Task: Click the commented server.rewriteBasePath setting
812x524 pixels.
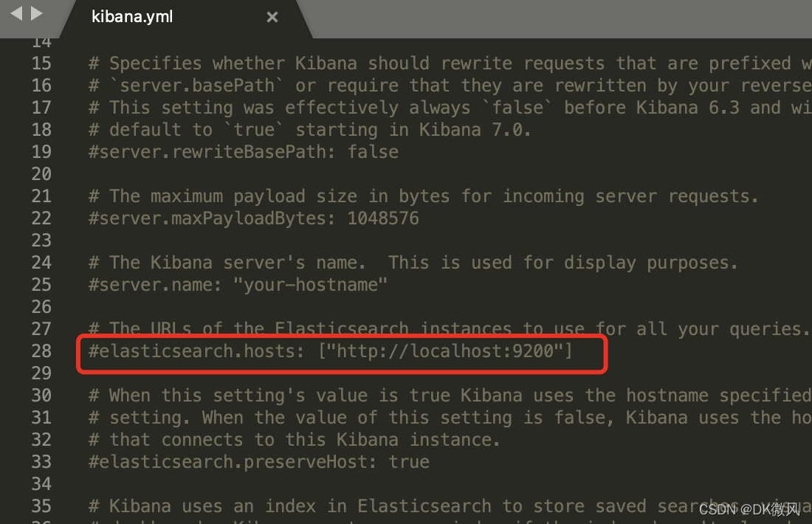Action: click(x=244, y=152)
